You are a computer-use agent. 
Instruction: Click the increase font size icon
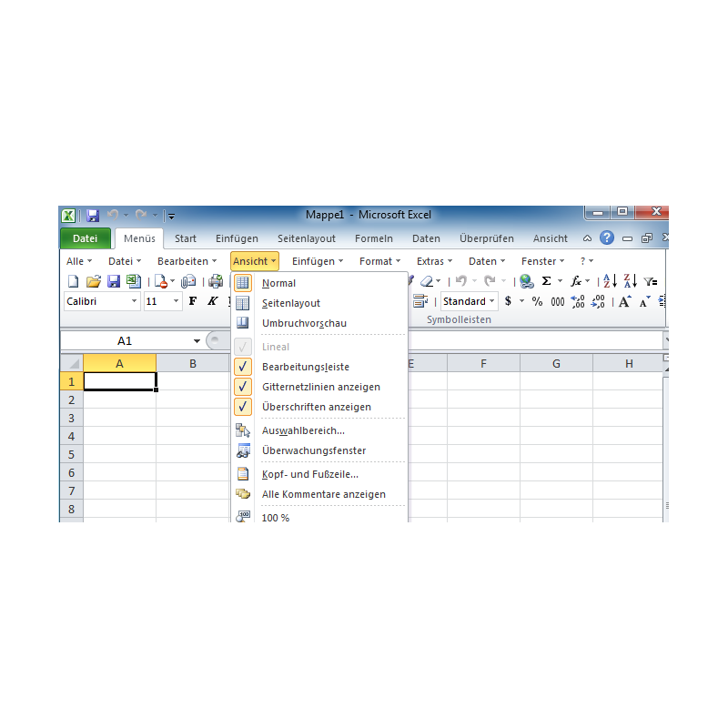624,301
